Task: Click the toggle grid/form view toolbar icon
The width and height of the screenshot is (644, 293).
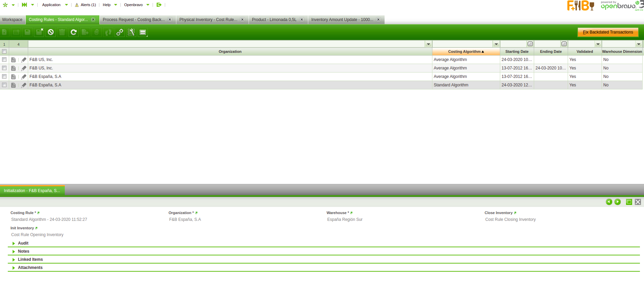Action: pyautogui.click(x=143, y=32)
